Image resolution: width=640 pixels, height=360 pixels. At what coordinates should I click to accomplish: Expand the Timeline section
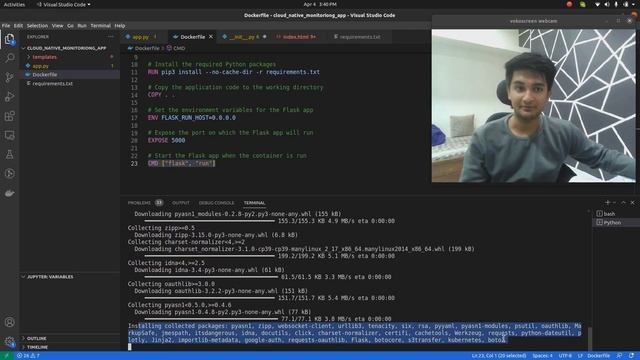(38, 347)
